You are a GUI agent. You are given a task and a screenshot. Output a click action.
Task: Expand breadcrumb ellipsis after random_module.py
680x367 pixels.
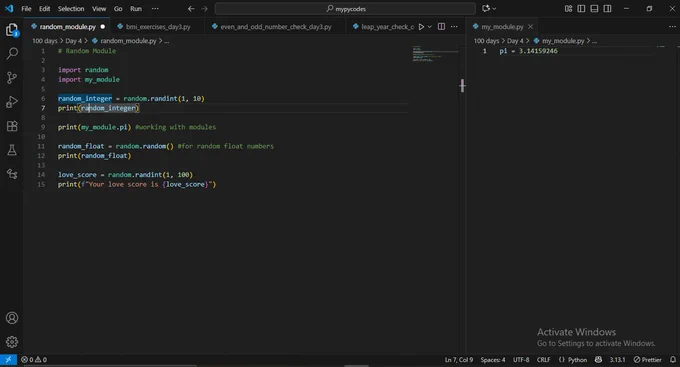(x=167, y=41)
